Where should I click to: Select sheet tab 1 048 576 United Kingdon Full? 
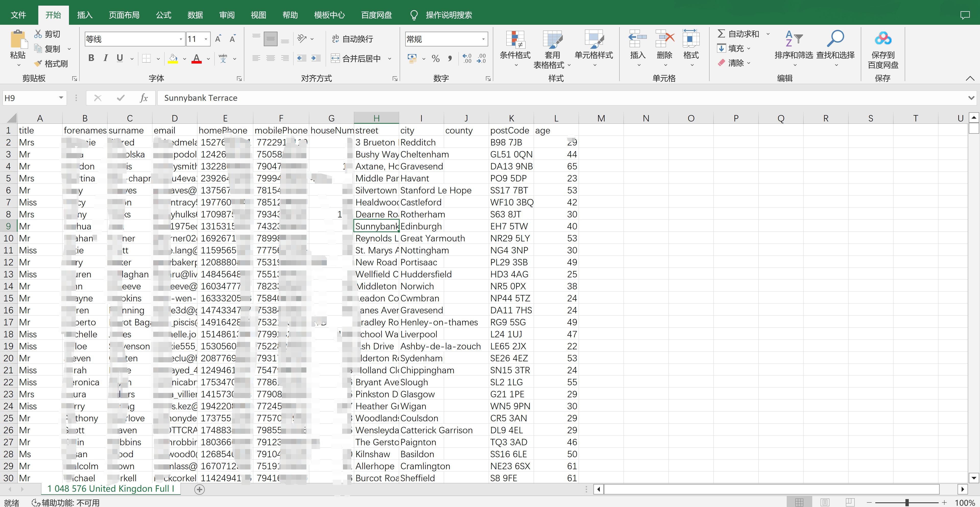[x=111, y=489]
